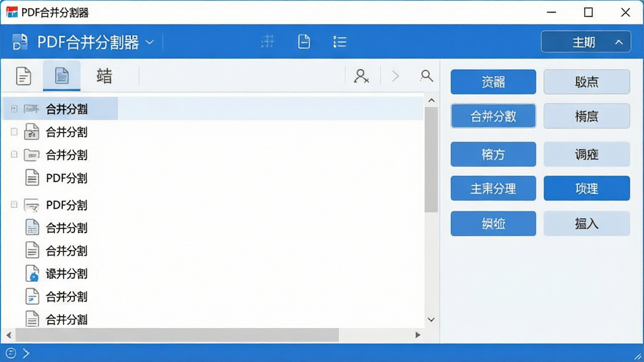Open the 主期 dropdown button
The height and width of the screenshot is (362, 644).
(x=586, y=42)
